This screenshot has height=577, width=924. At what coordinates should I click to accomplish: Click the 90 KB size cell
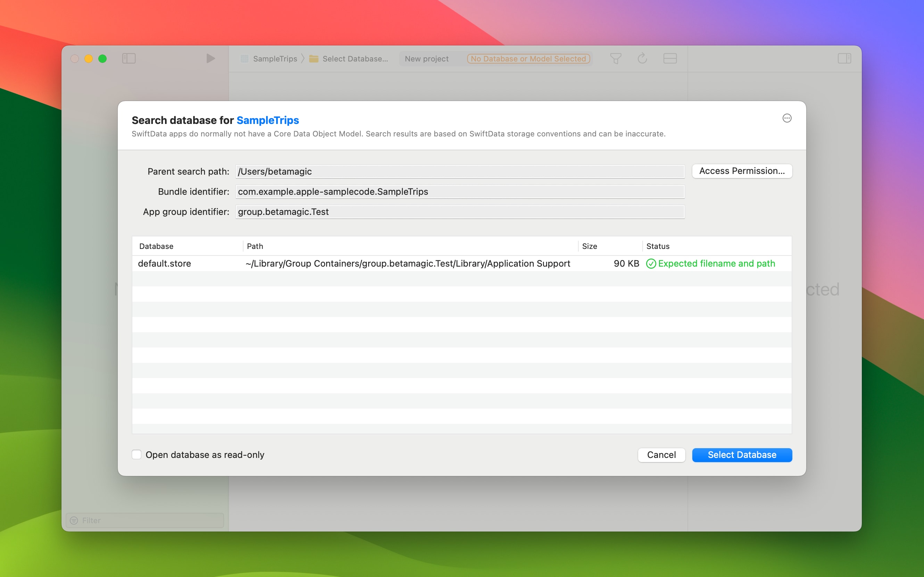click(x=626, y=264)
